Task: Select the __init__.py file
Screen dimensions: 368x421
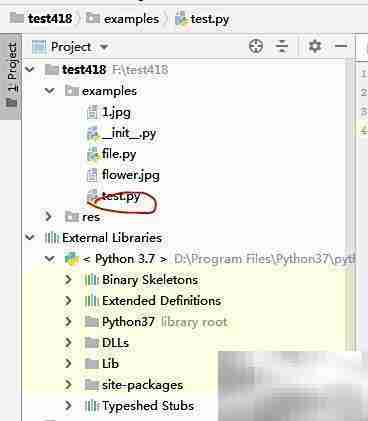Action: point(129,133)
